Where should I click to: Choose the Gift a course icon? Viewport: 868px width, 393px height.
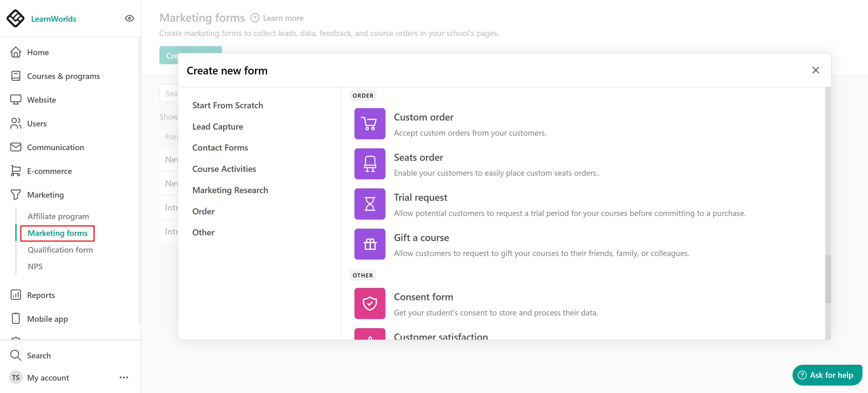(370, 244)
